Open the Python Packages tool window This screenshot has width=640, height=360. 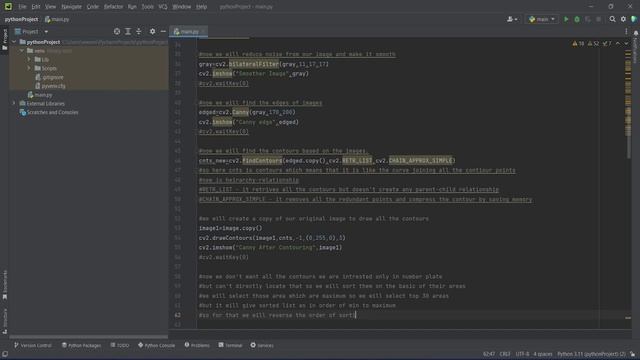tap(81, 345)
